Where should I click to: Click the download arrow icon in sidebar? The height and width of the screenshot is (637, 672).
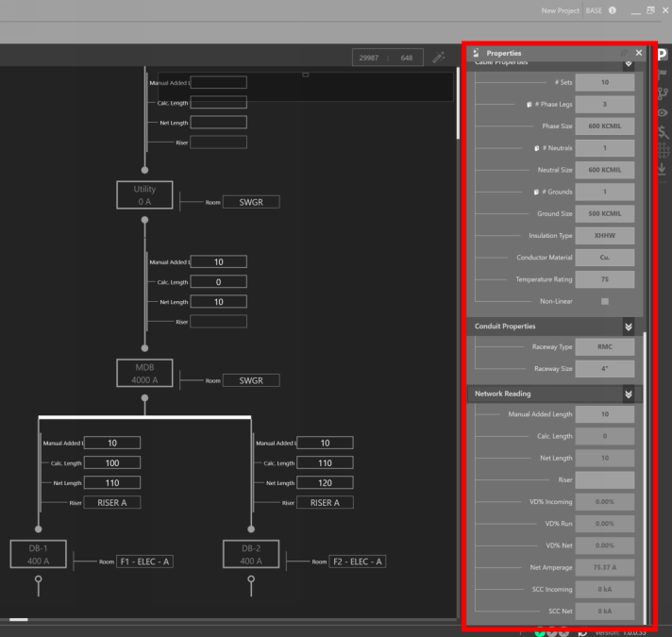663,168
